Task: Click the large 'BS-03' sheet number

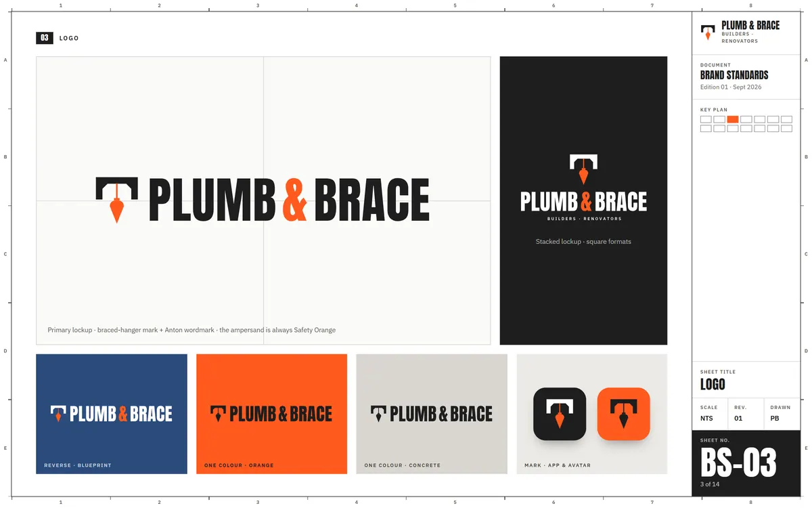Action: pyautogui.click(x=738, y=463)
